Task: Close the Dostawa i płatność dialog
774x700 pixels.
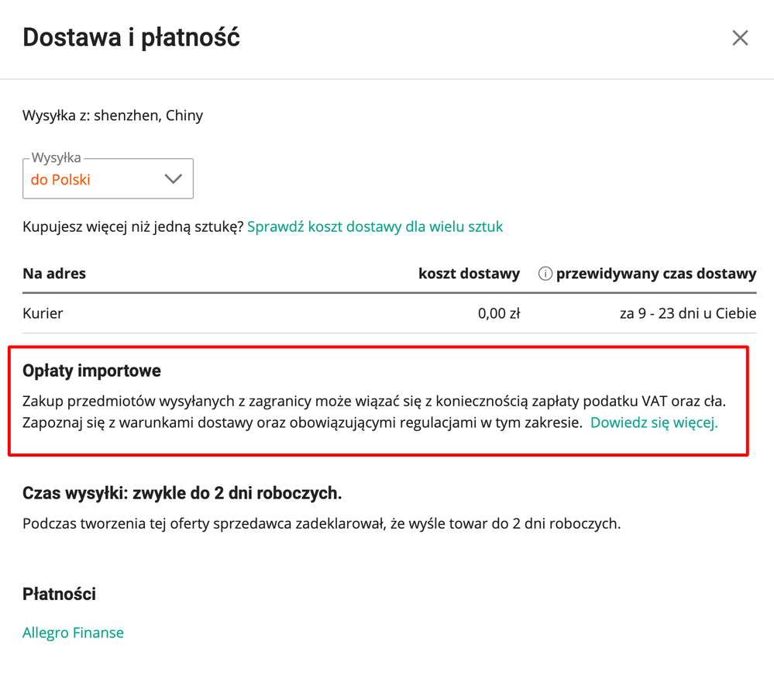Action: pyautogui.click(x=740, y=37)
